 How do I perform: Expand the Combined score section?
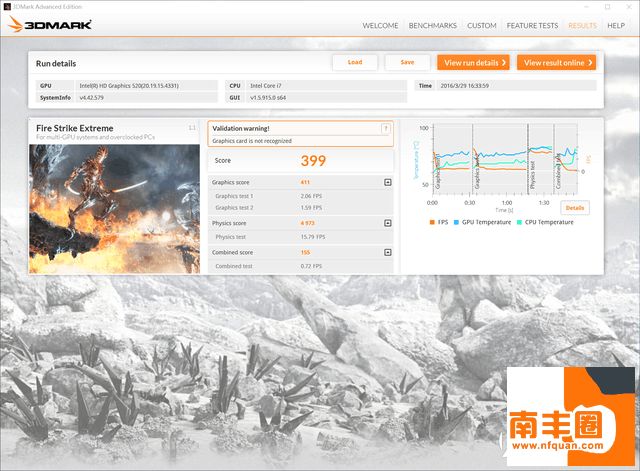[387, 253]
